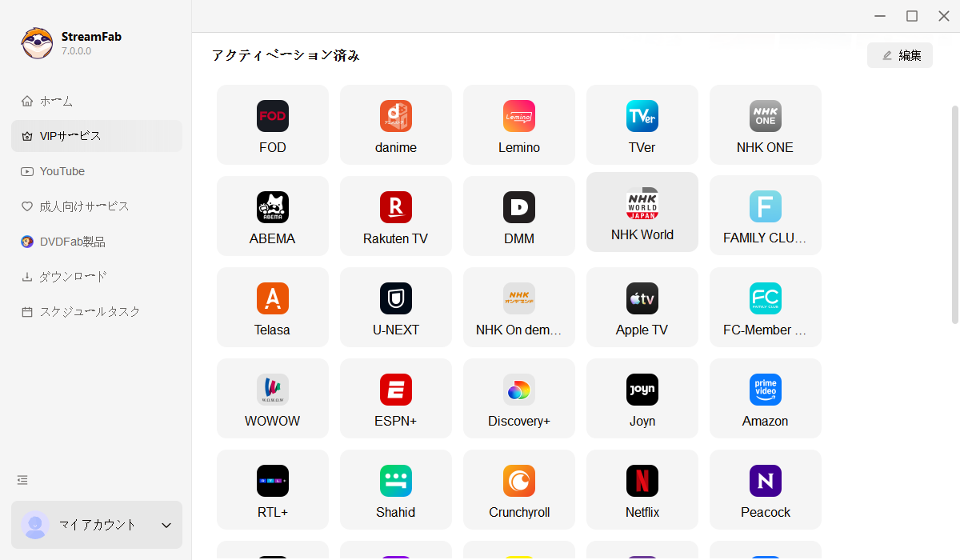Expand the マイアカウント dropdown
The width and height of the screenshot is (960, 560).
click(x=96, y=525)
